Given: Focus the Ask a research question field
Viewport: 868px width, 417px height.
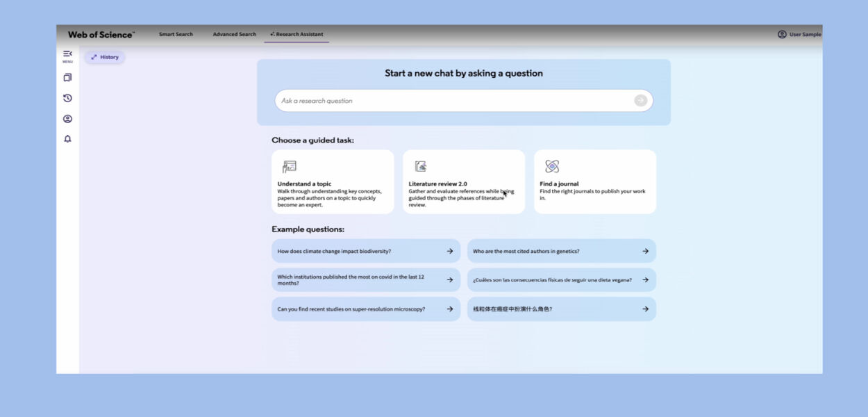Looking at the screenshot, I should pyautogui.click(x=464, y=101).
